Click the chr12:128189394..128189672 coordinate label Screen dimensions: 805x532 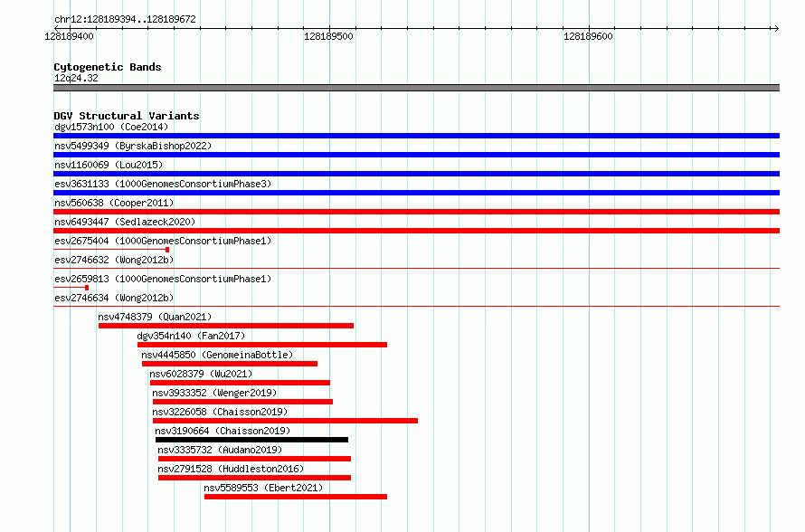pyautogui.click(x=125, y=19)
